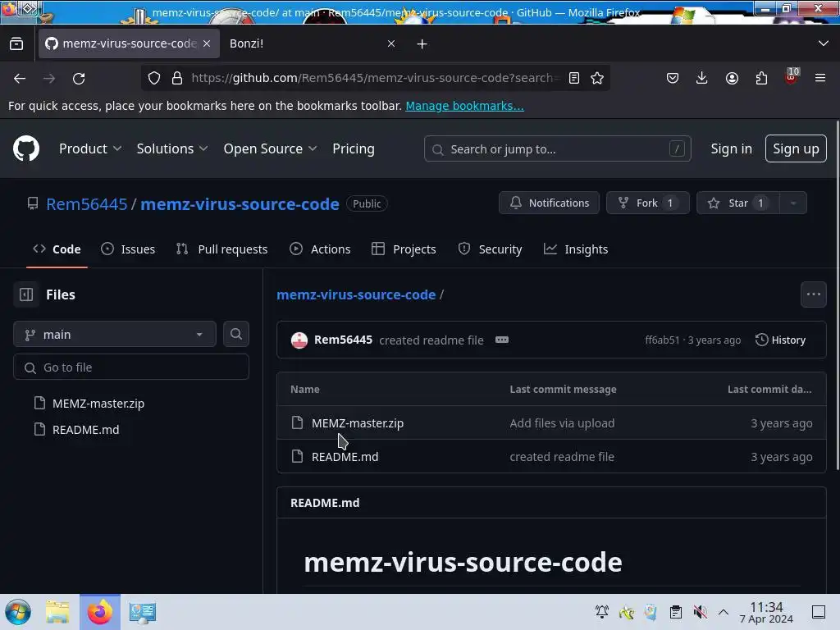Open a new tab with plus icon

coord(422,44)
